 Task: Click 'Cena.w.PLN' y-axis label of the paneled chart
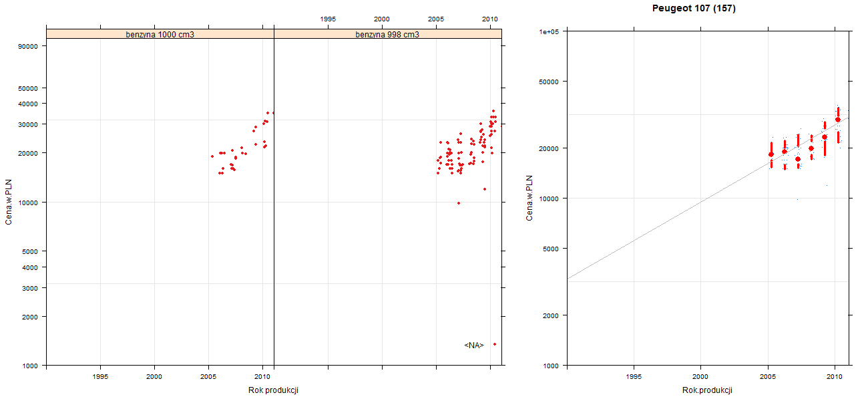9,201
